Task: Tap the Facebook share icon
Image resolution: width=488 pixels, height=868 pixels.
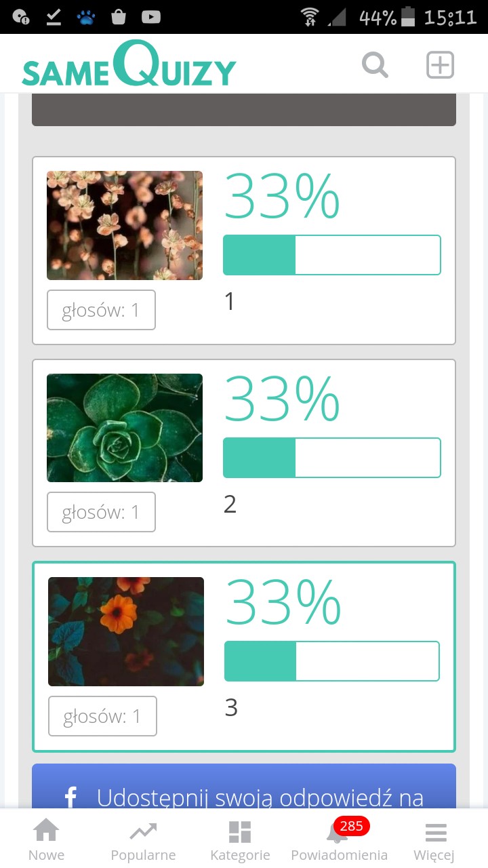Action: [x=70, y=797]
